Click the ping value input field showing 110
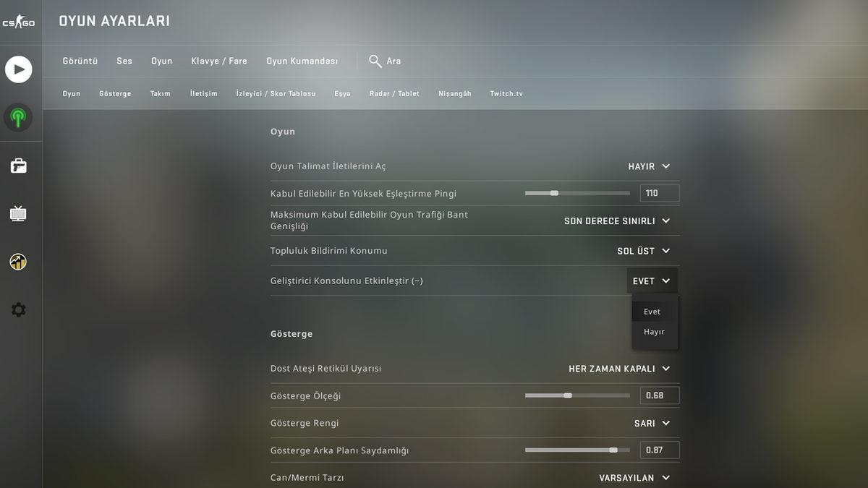Viewport: 868px width, 488px height. (x=659, y=192)
